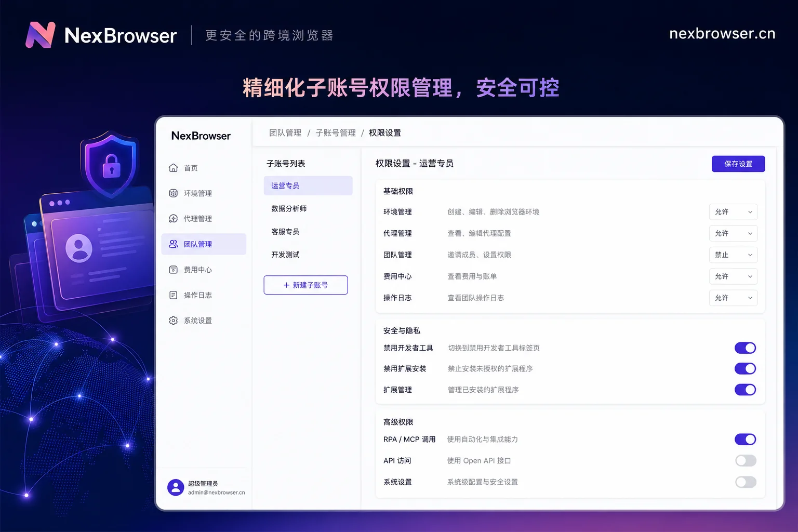Select the 运营专员 sub-account
Viewport: 798px width, 532px height.
click(308, 185)
